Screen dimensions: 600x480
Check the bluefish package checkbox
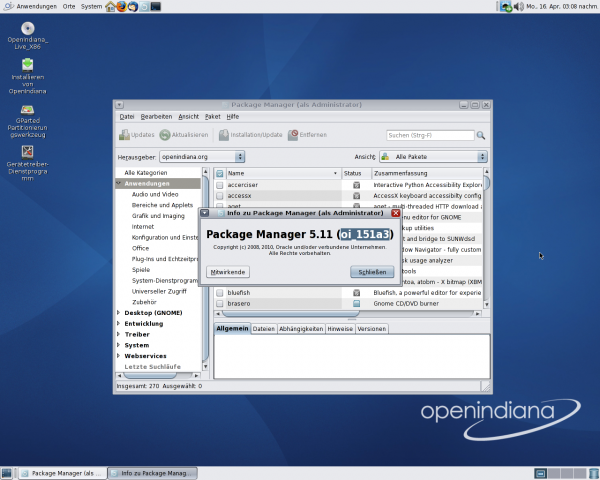(220, 293)
